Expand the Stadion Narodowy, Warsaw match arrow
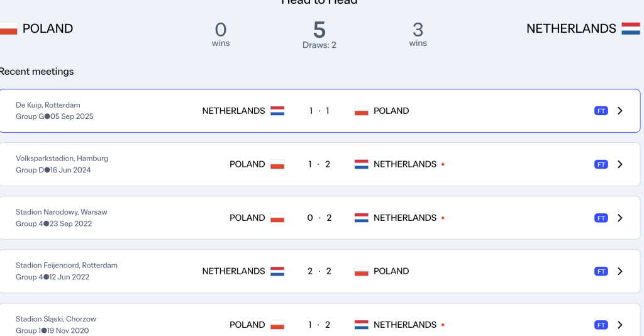Viewport: 644px width, 336px height. pos(620,218)
